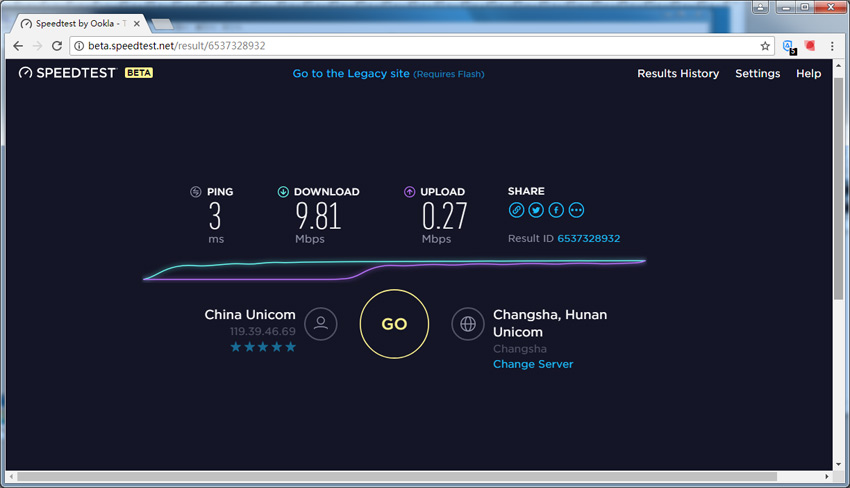Open the Chrome three-dot menu

[832, 46]
